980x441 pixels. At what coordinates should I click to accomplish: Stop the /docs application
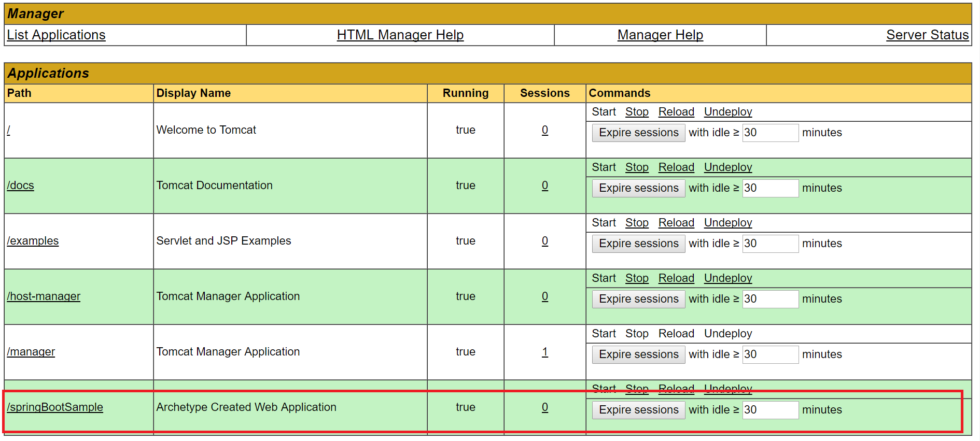tap(637, 167)
